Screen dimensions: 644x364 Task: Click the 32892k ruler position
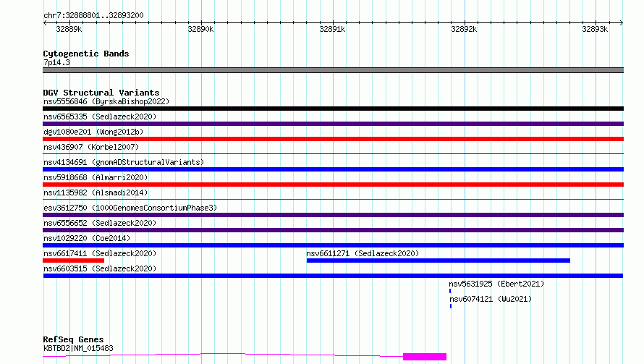tap(464, 29)
